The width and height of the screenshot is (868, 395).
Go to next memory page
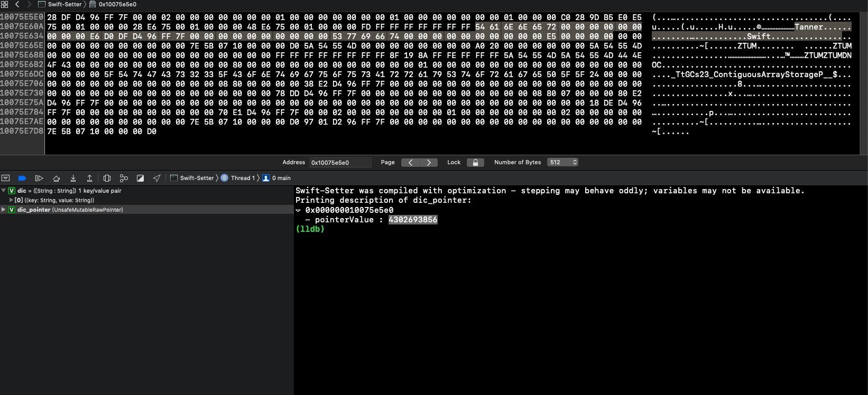click(x=429, y=163)
